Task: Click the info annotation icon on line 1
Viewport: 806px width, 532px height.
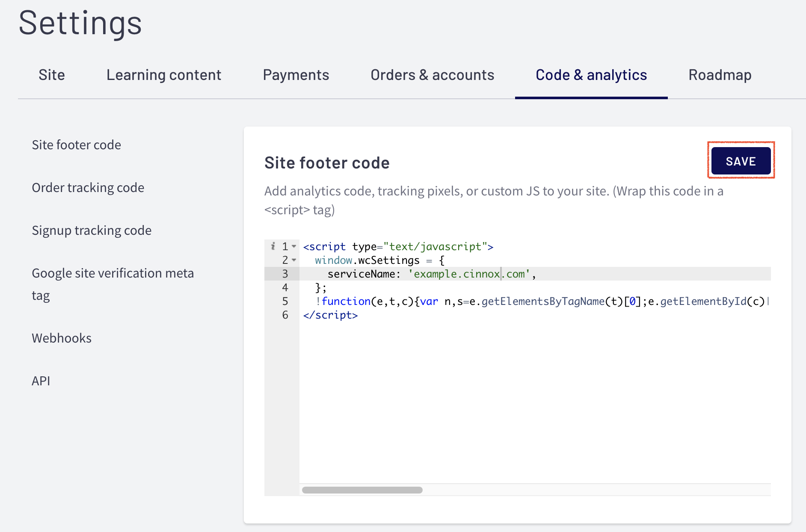Action: [x=273, y=246]
